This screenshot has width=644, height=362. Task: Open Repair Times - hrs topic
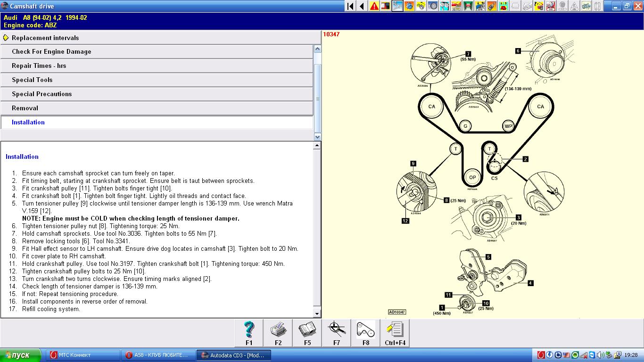point(39,66)
